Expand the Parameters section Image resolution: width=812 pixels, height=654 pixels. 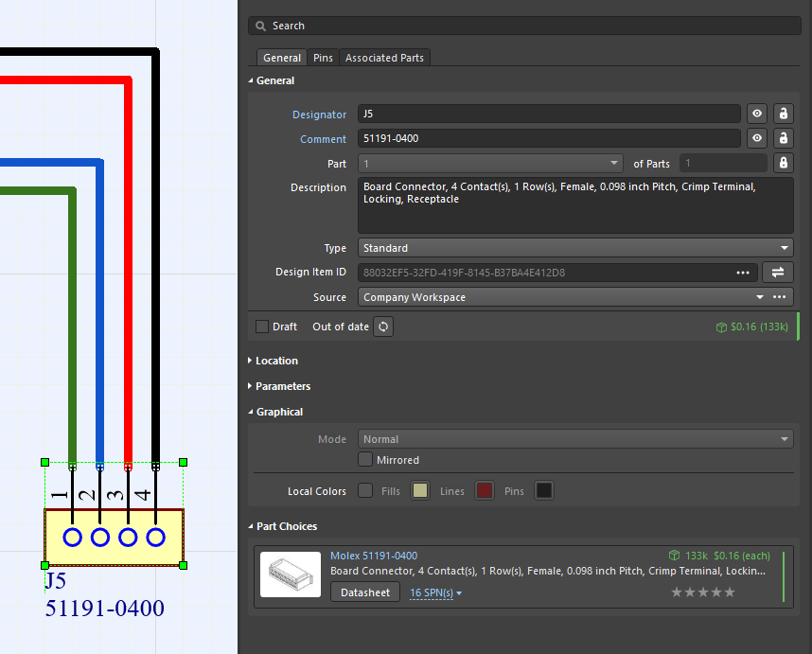point(281,386)
